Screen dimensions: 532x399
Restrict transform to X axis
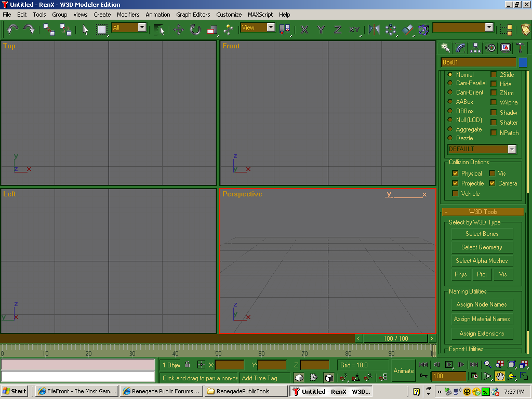point(304,30)
